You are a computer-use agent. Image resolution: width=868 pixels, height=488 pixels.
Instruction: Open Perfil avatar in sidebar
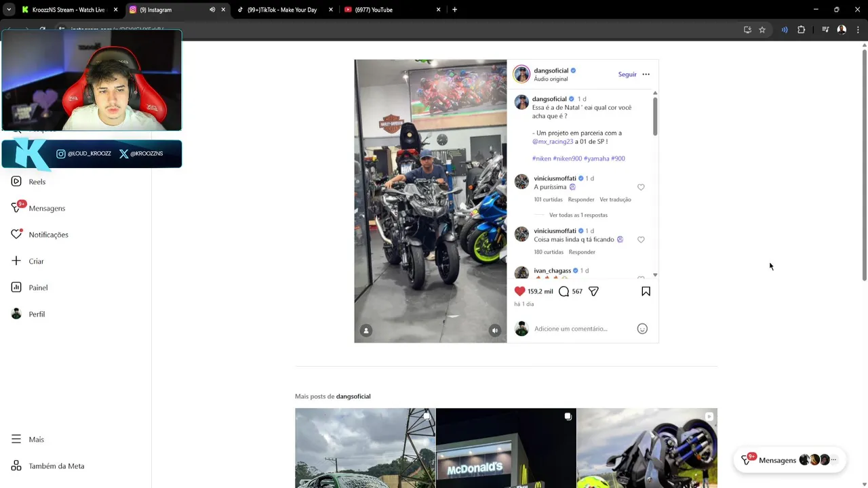point(16,314)
